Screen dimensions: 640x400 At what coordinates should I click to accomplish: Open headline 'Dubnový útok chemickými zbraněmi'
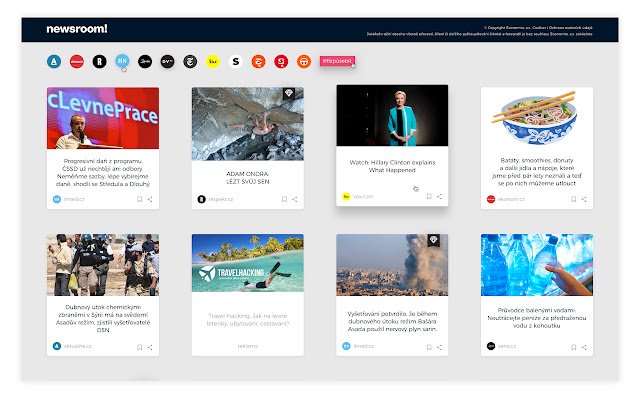[103, 318]
